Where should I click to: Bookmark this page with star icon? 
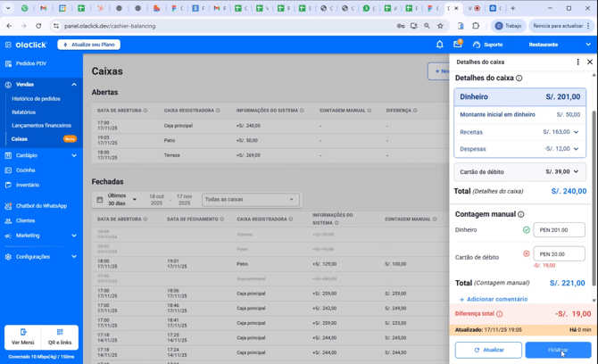(440, 26)
